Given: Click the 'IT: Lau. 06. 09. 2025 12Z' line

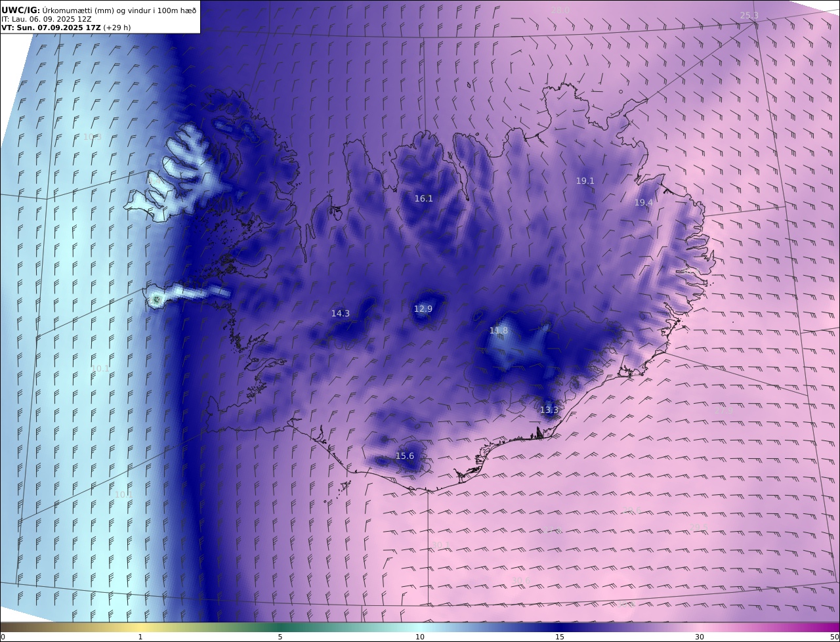Looking at the screenshot, I should pos(46,19).
